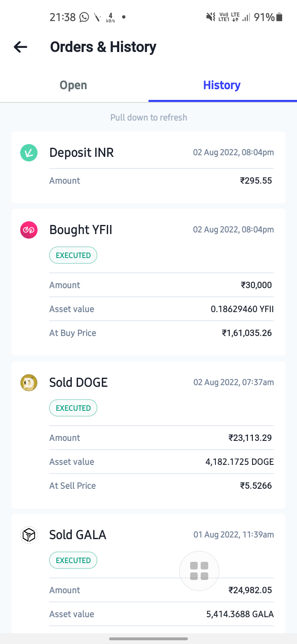Viewport: 297px width, 644px height.
Task: Tap the GALA cube icon
Action: pyautogui.click(x=29, y=535)
